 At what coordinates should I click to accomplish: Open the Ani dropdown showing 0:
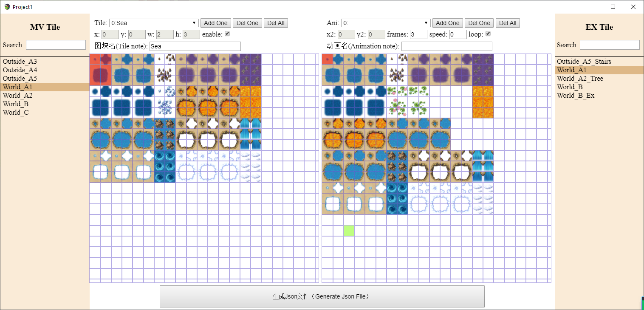(386, 23)
